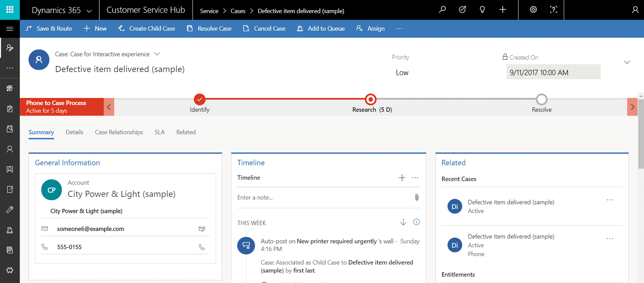
Task: Open the case form selector chevron
Action: [x=157, y=54]
